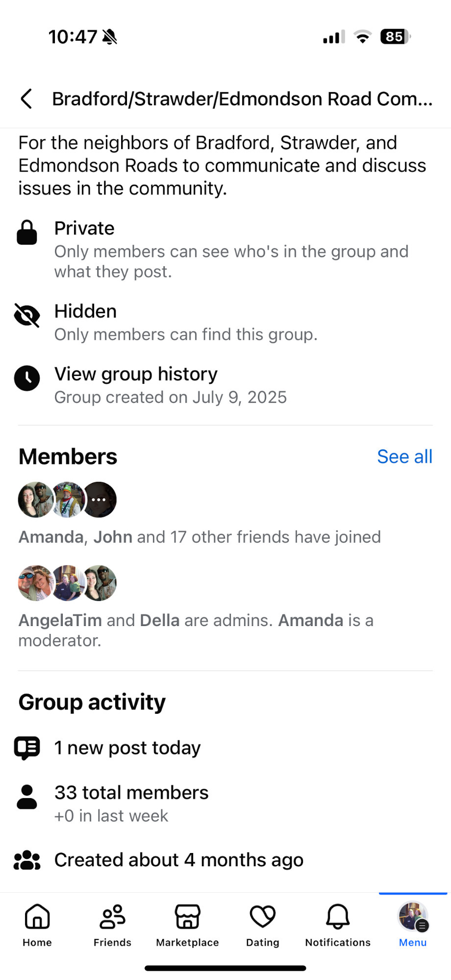Tap the Hidden crossed-eye icon

(27, 315)
